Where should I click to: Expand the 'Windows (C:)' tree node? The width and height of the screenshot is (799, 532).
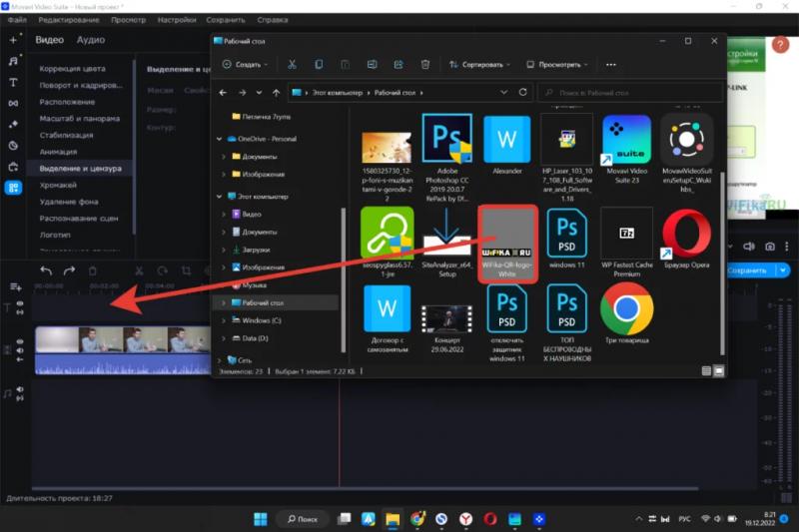(224, 320)
